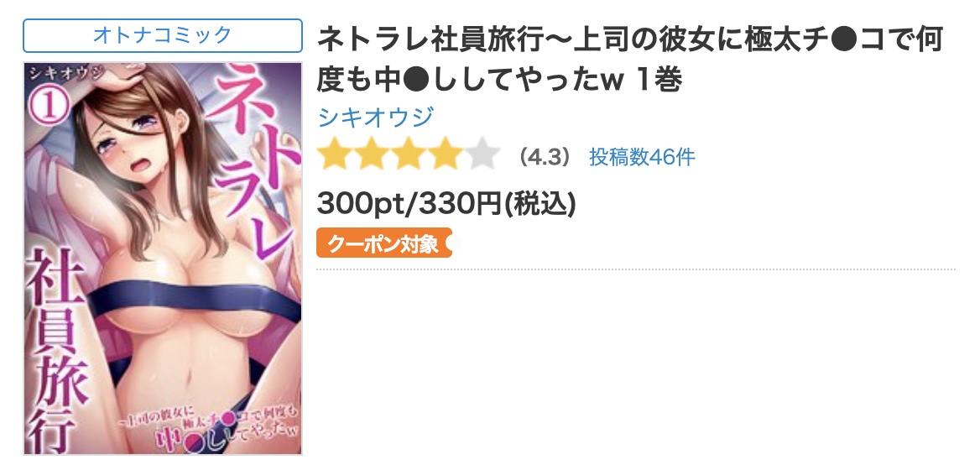Click the オトナコミック category tag

pos(163,35)
